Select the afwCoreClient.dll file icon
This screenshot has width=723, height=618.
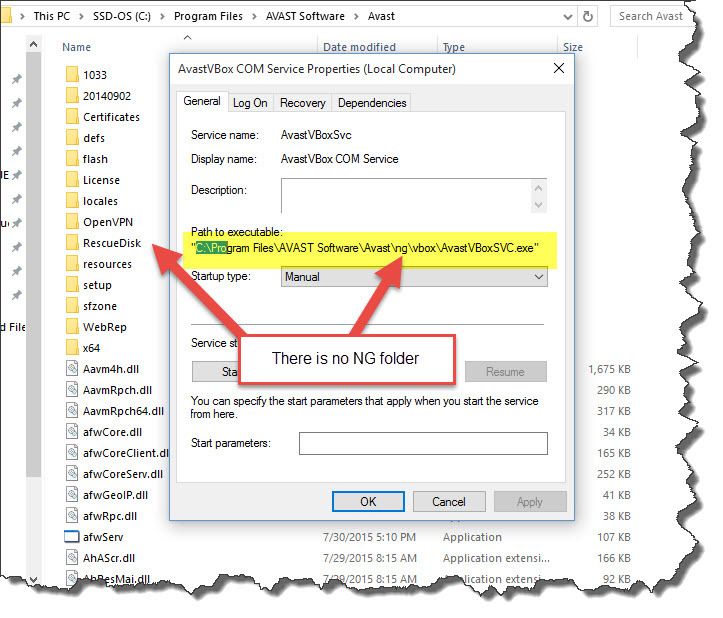tap(72, 452)
